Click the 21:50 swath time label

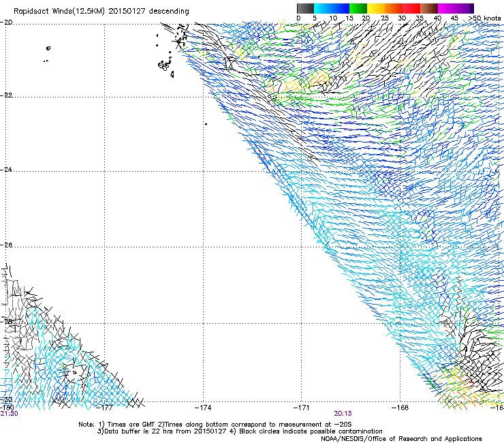(9, 414)
